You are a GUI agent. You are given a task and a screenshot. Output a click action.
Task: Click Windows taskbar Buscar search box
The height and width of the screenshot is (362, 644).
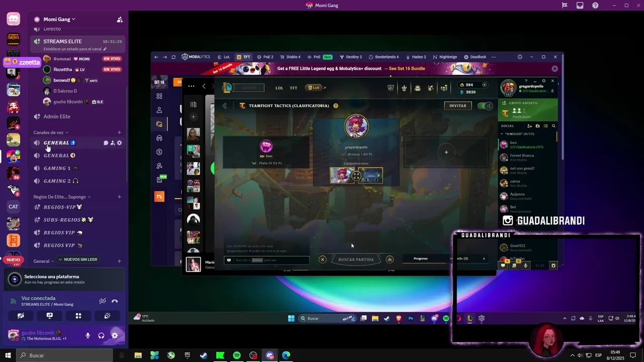64,355
